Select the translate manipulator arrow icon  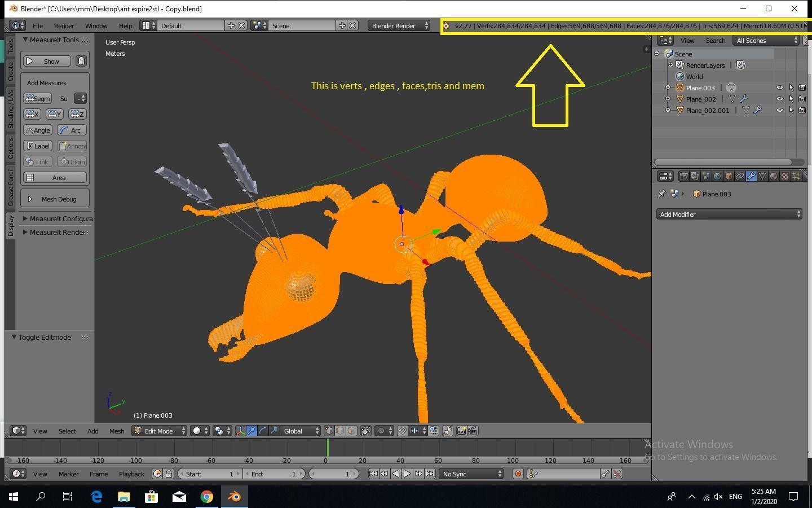coord(252,431)
